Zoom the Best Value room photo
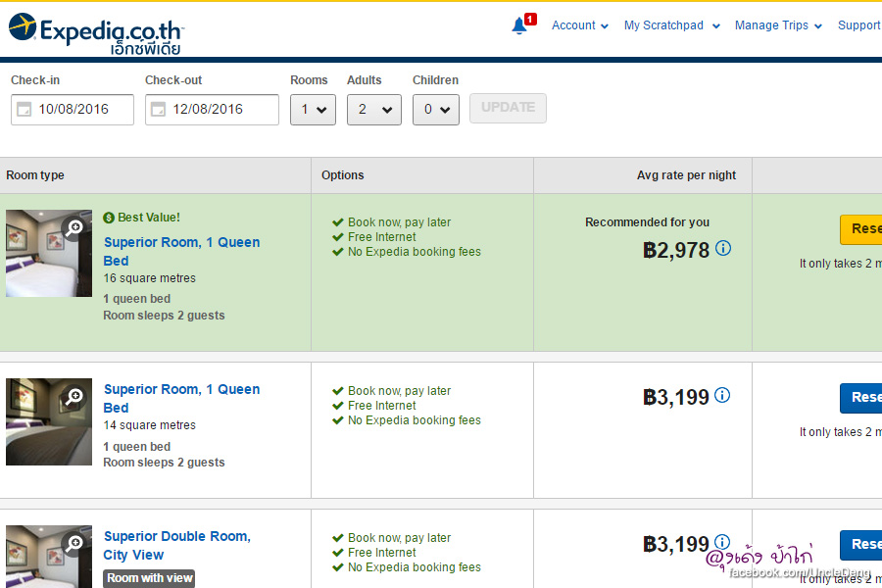Screen dimensions: 882x588 click(x=74, y=227)
